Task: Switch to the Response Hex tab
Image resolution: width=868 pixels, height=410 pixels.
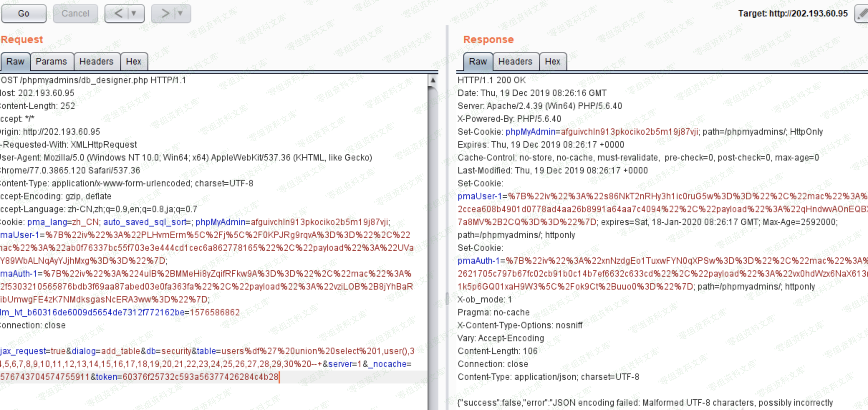Action: coord(552,62)
